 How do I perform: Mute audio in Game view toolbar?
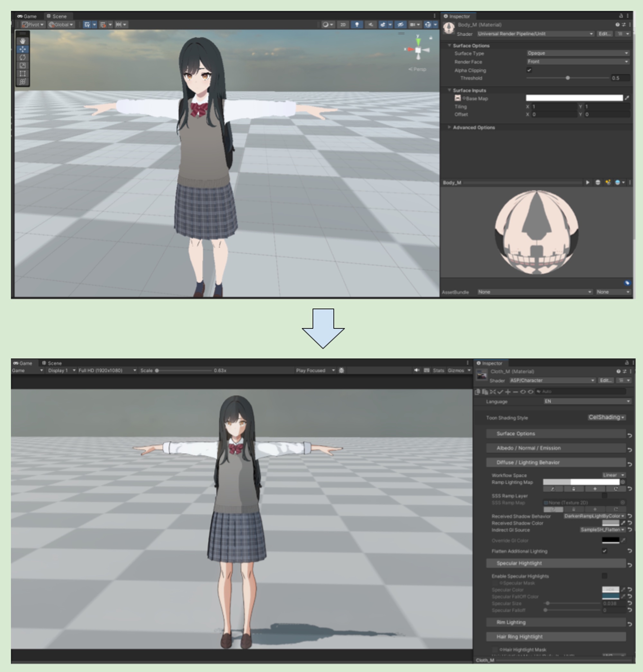click(416, 370)
